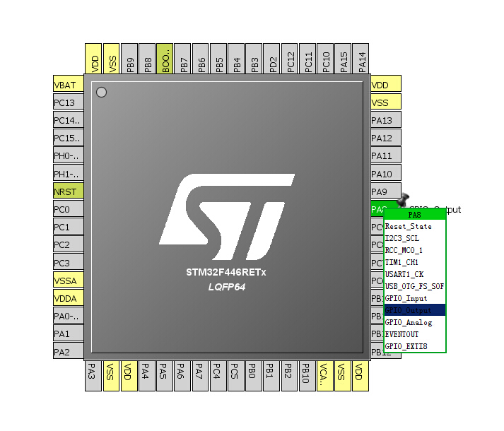This screenshot has width=504, height=431.
Task: Select pin PB3
Action: coord(254,59)
